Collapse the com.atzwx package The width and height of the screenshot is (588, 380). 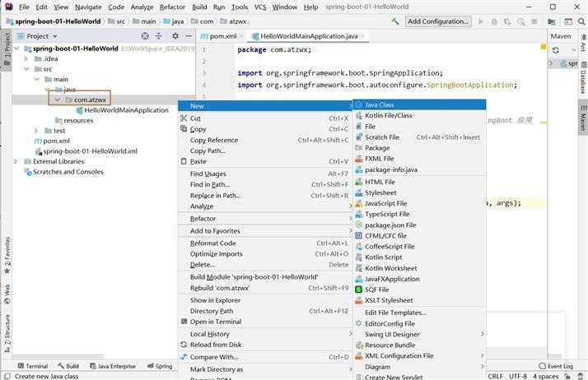point(57,100)
